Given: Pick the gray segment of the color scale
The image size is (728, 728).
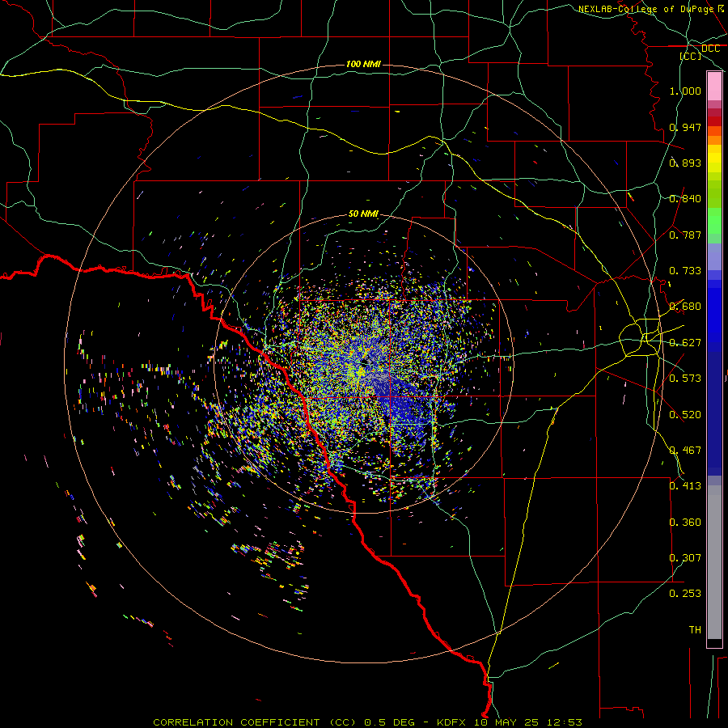Looking at the screenshot, I should tap(714, 562).
